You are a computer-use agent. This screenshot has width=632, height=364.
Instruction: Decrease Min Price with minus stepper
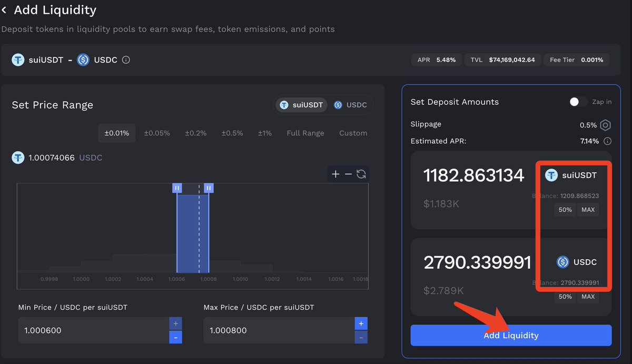tap(176, 337)
